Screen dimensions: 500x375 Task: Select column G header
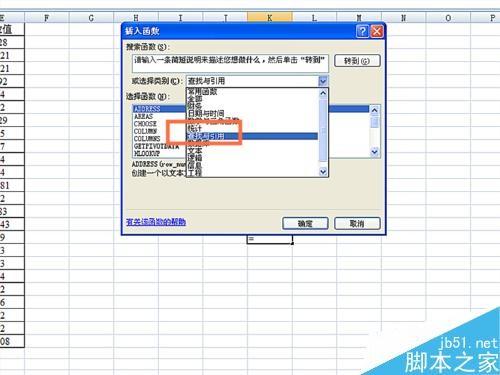pyautogui.click(x=91, y=18)
